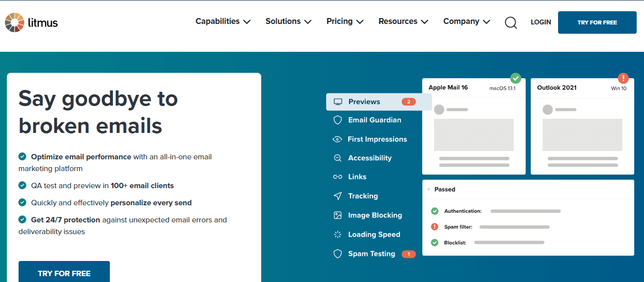The height and width of the screenshot is (282, 644).
Task: Select the Image Blocking icon
Action: point(337,215)
